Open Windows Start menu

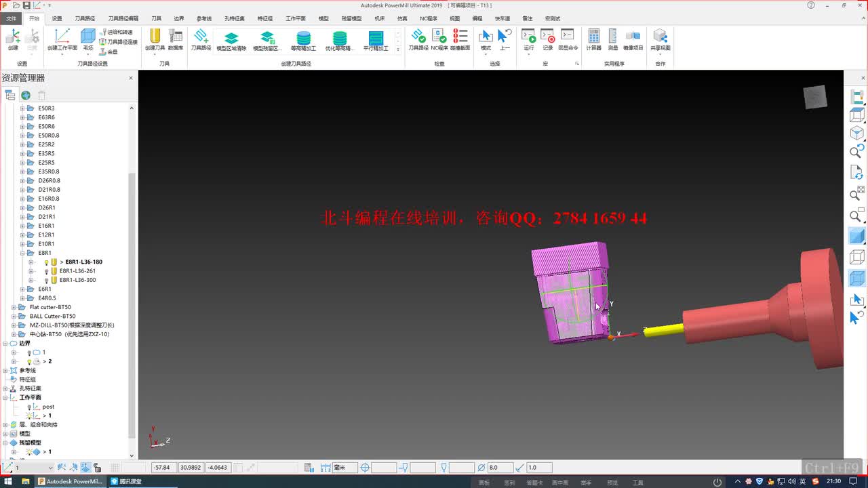point(8,482)
